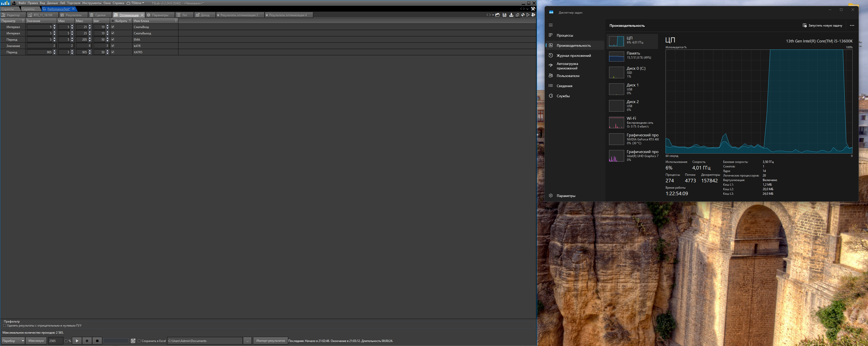Click the hammer and wrench tools icon
Image resolution: width=868 pixels, height=346 pixels.
(533, 9)
